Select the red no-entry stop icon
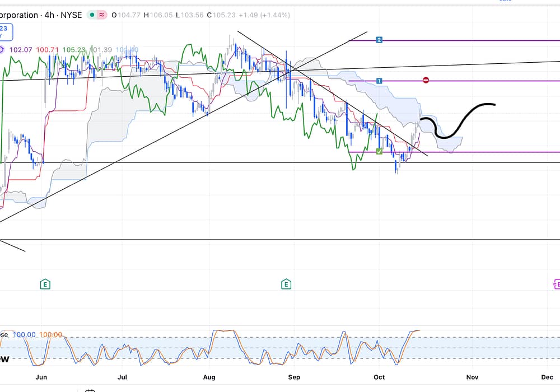The width and height of the screenshot is (560, 392). 426,81
